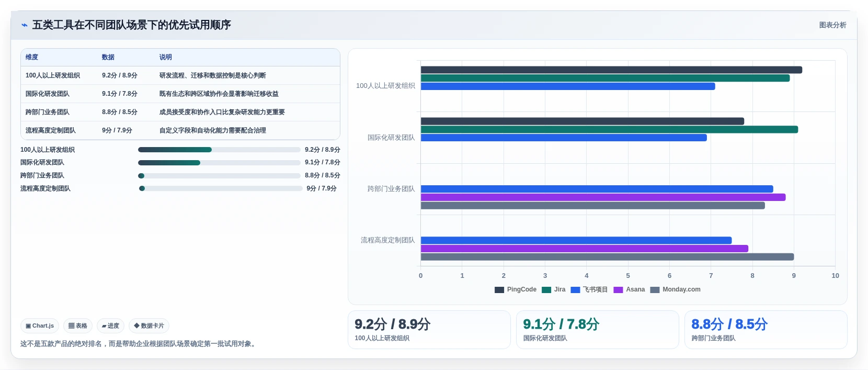The width and height of the screenshot is (868, 370).
Task: Click the 维度 column header
Action: coord(32,57)
